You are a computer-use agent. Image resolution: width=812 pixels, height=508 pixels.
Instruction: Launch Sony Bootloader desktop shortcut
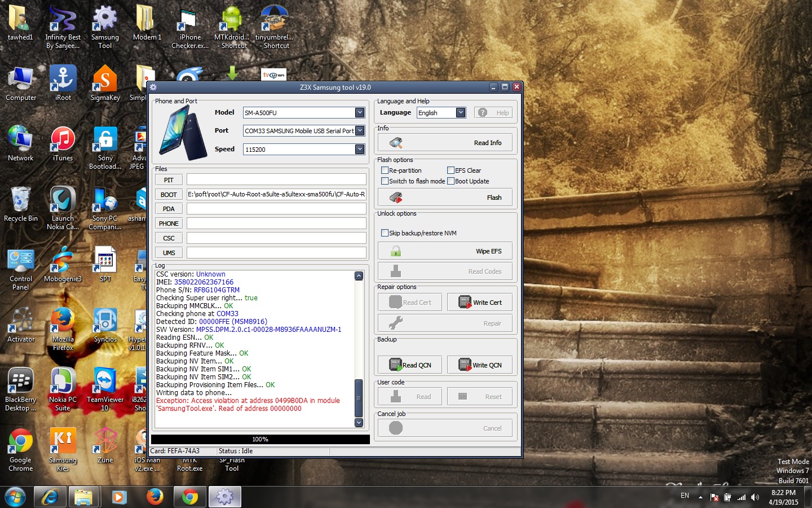point(105,147)
